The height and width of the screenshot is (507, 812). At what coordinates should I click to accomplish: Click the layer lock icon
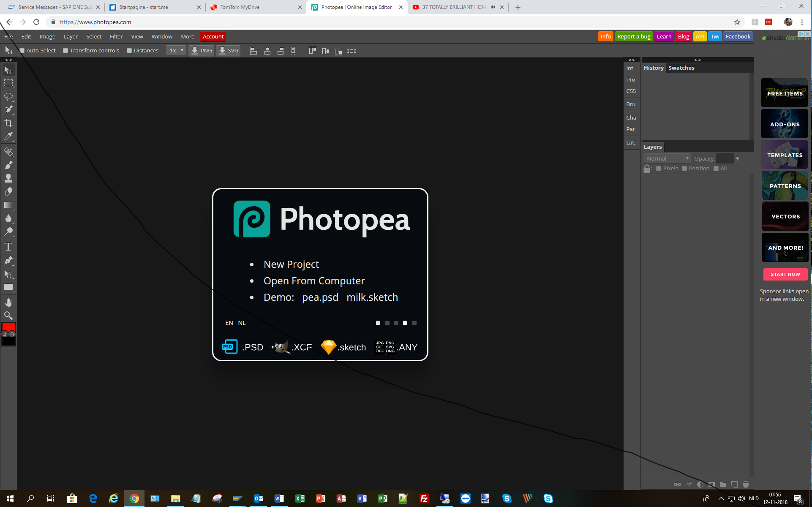coord(647,169)
